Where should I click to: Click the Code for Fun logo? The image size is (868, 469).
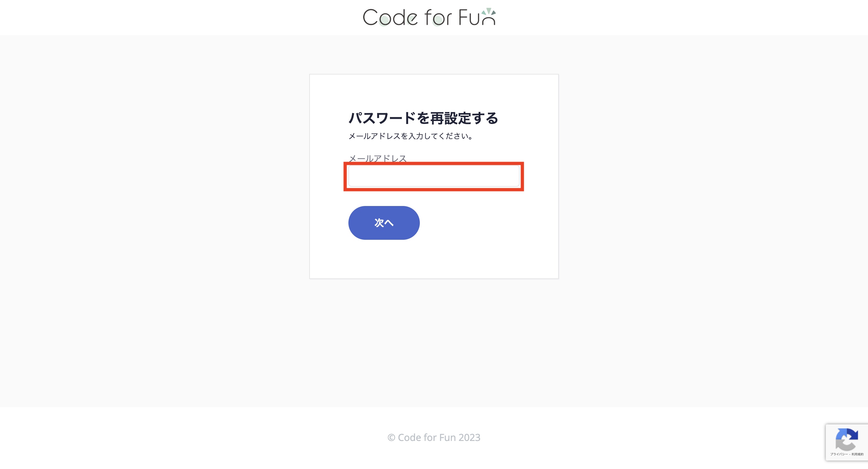pos(429,17)
